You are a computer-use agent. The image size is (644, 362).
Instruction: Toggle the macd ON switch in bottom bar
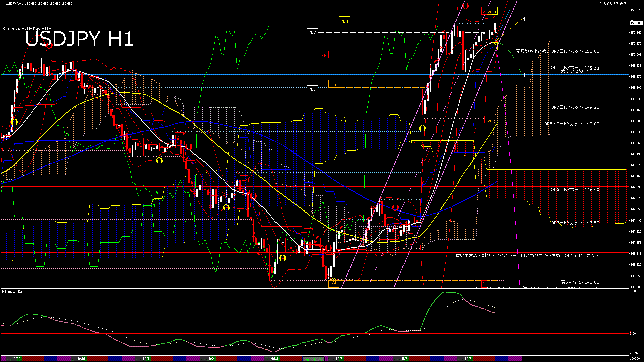(x=314, y=359)
